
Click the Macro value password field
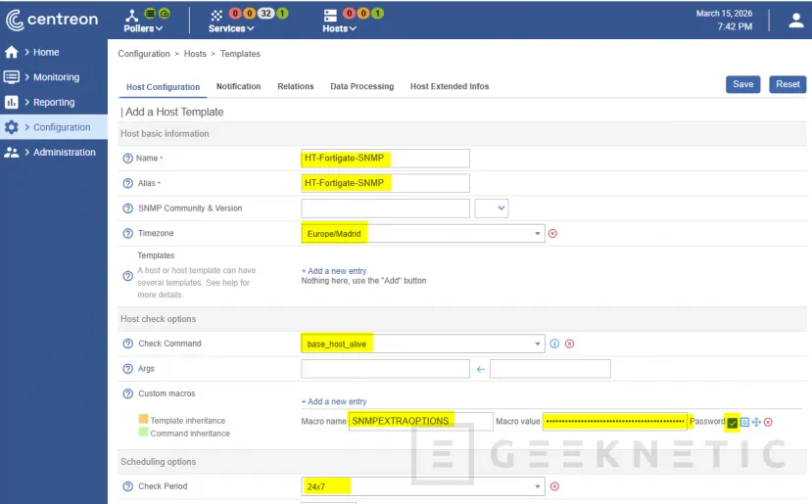(615, 421)
